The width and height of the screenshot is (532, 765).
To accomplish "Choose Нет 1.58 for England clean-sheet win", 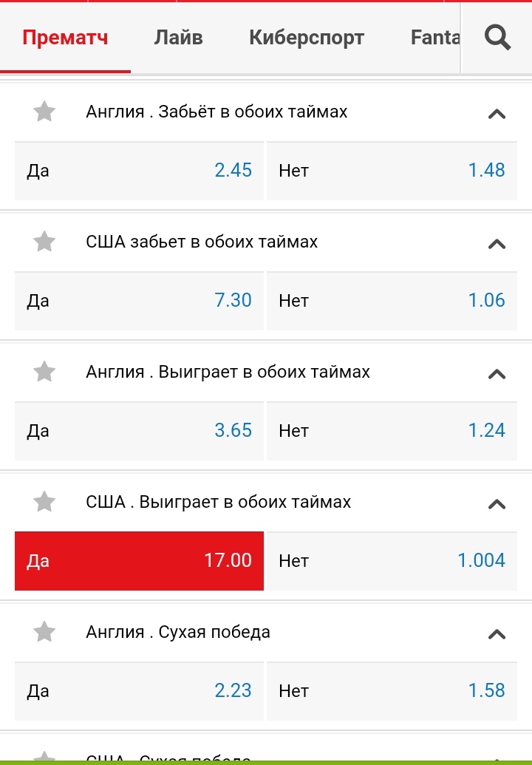I will pyautogui.click(x=392, y=691).
